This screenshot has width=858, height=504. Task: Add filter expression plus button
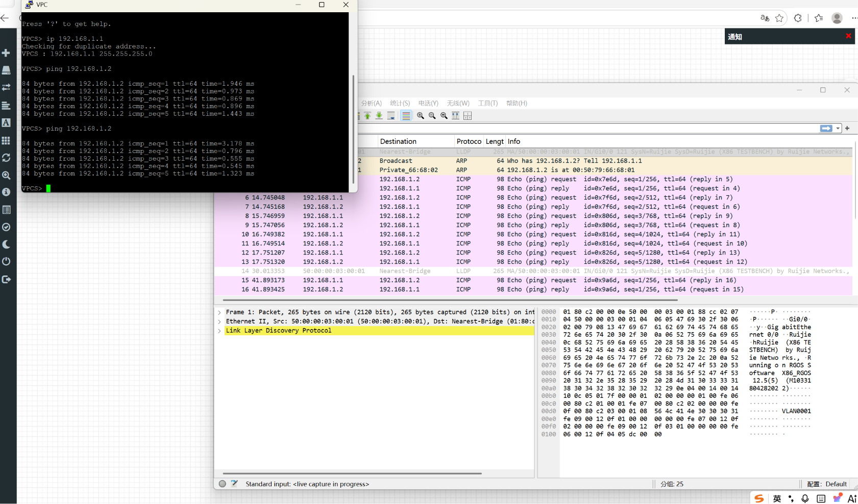(x=847, y=129)
